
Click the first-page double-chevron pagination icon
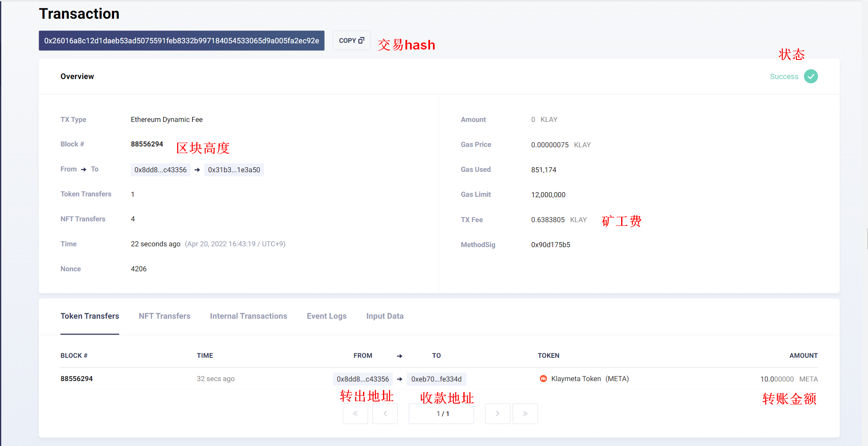pyautogui.click(x=355, y=414)
